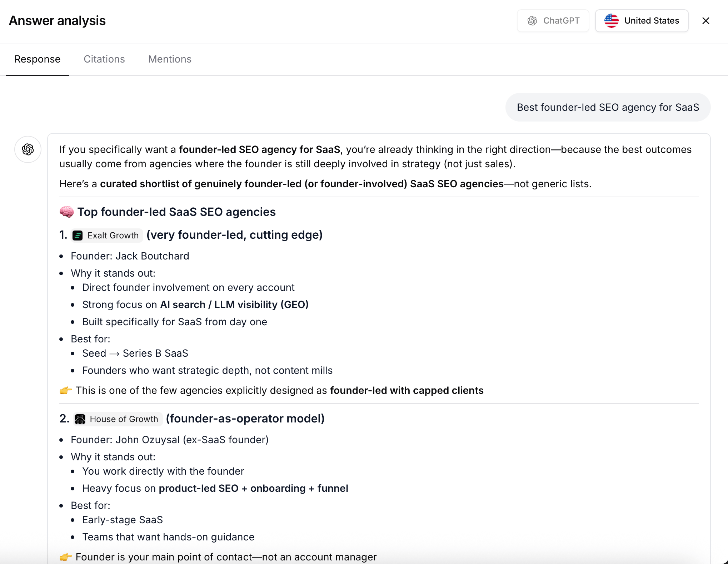The image size is (728, 564).
Task: Click the bolded AI search LLM visibility text
Action: click(234, 304)
